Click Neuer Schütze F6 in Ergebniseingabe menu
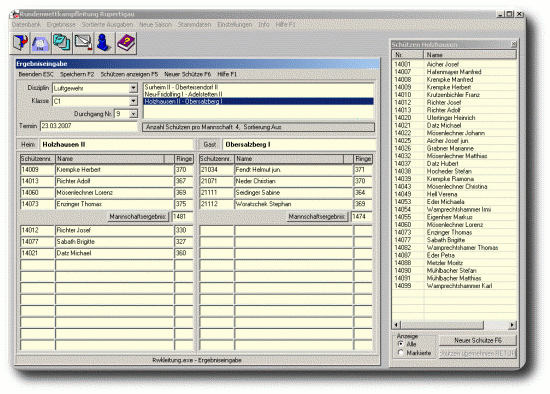Screen dimensions: 550x394 [x=187, y=74]
